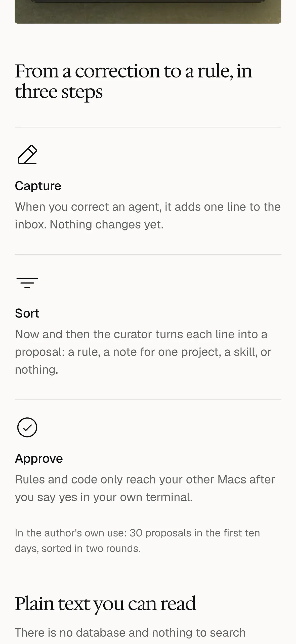Click the Sort description about the curator

143,352
